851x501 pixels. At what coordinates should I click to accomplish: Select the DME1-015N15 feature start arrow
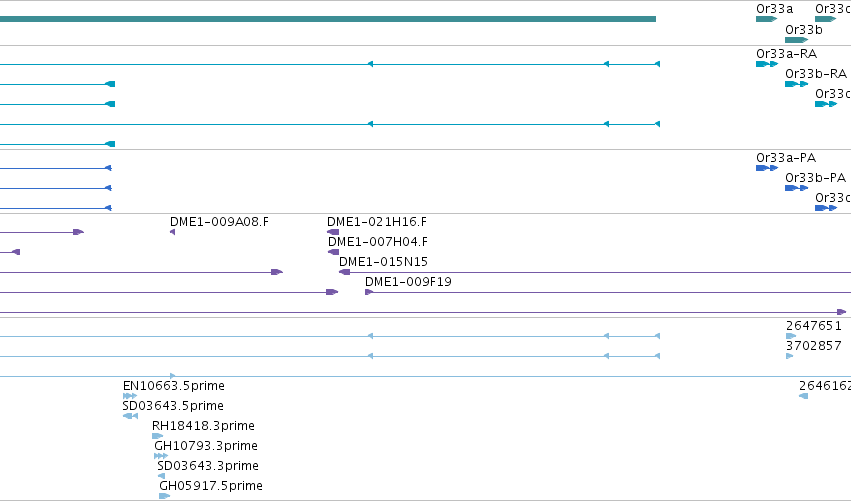pos(344,272)
